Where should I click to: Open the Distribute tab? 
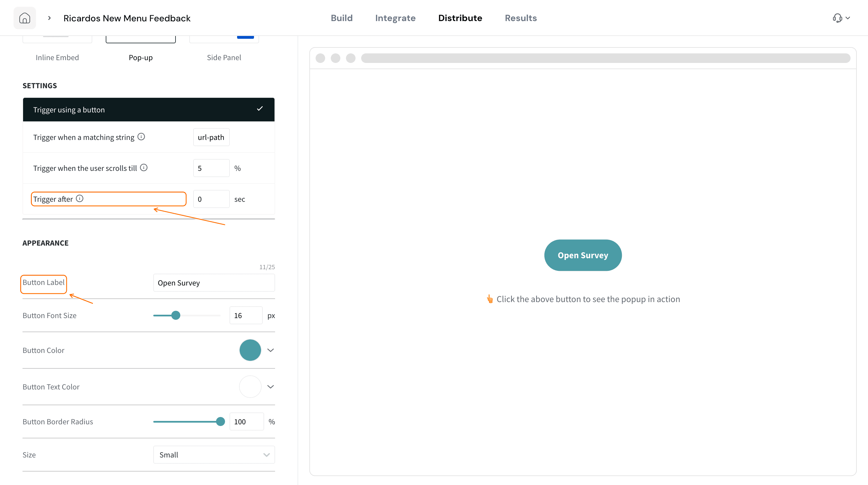click(460, 18)
